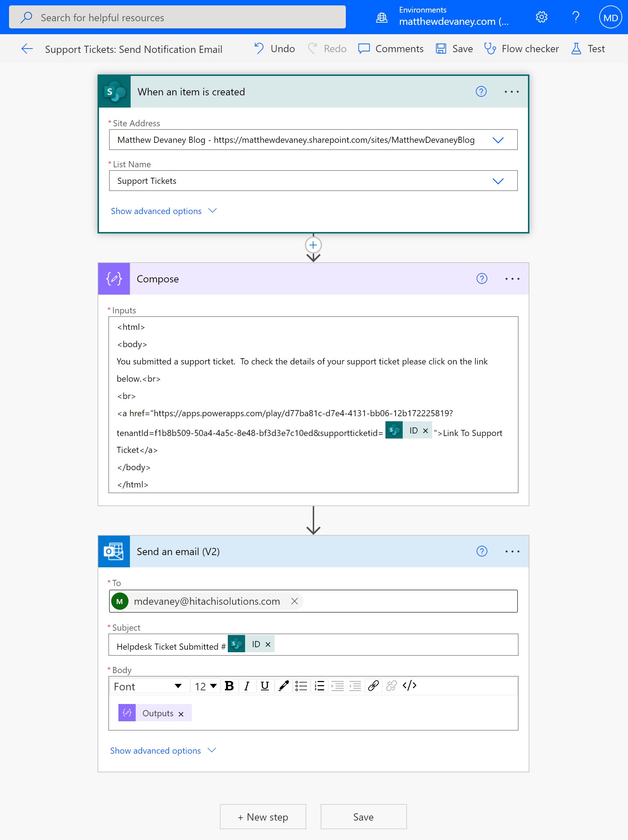
Task: Toggle italic formatting in the Body toolbar
Action: (247, 686)
